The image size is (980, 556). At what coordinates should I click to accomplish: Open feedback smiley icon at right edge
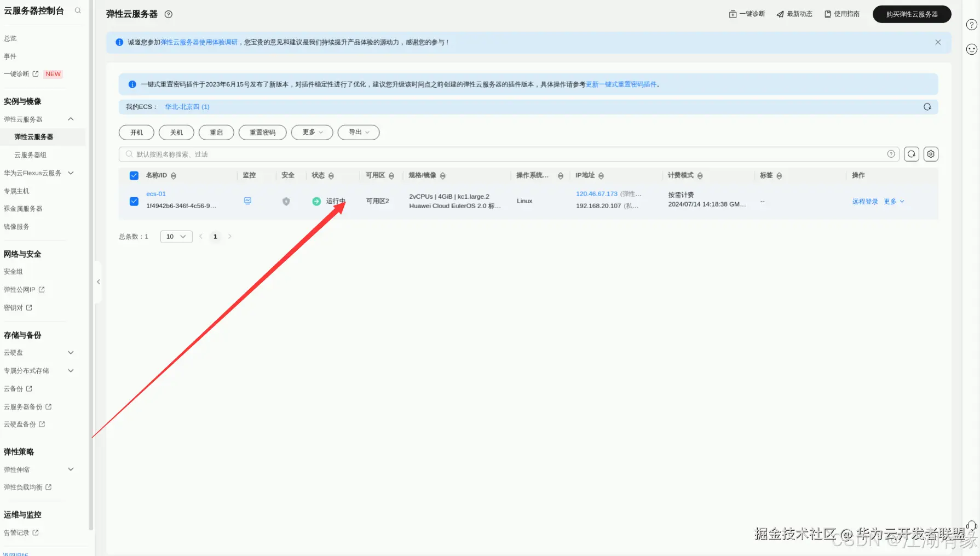point(972,49)
